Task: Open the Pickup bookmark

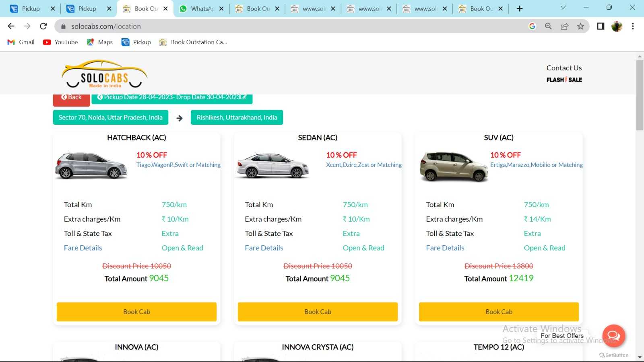Action: [136, 42]
